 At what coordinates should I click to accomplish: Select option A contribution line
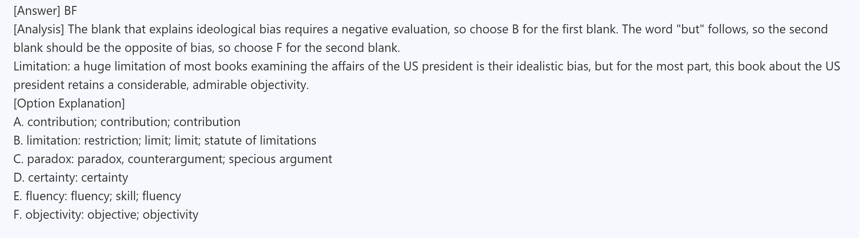(x=127, y=122)
